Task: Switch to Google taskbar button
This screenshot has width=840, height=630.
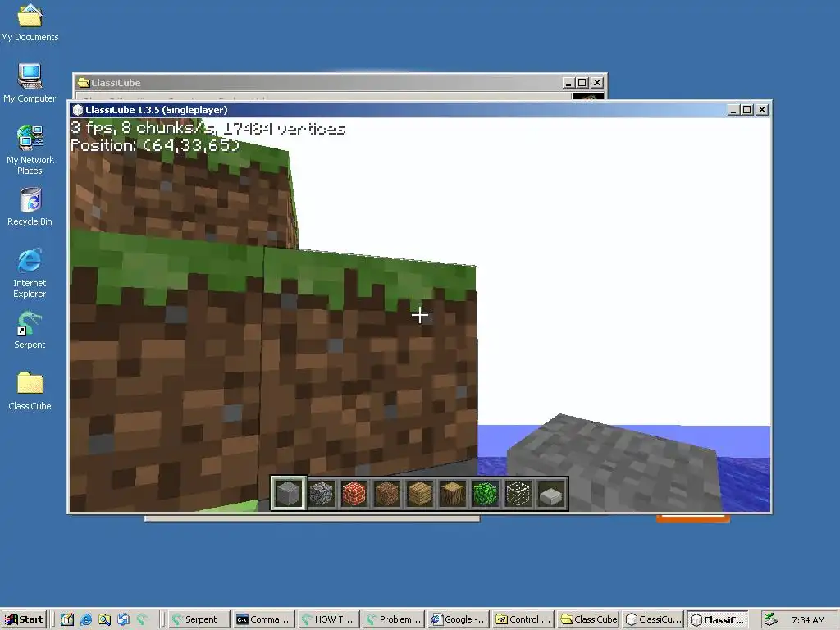Action: click(459, 619)
